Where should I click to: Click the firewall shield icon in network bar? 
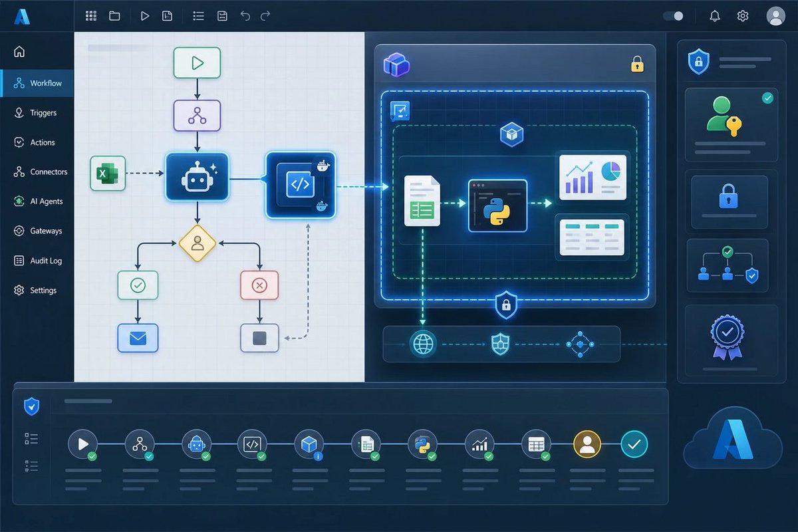coord(500,344)
